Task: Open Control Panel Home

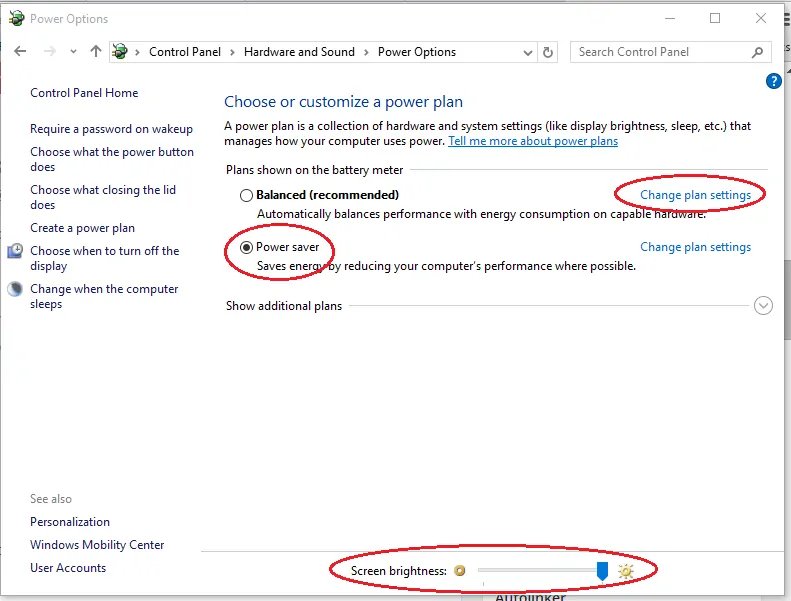Action: click(x=84, y=93)
